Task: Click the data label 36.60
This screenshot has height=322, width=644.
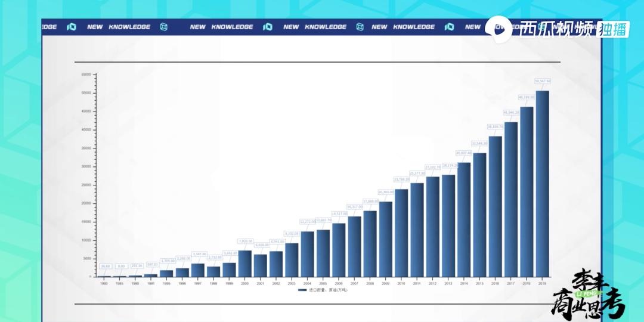Action: click(106, 266)
